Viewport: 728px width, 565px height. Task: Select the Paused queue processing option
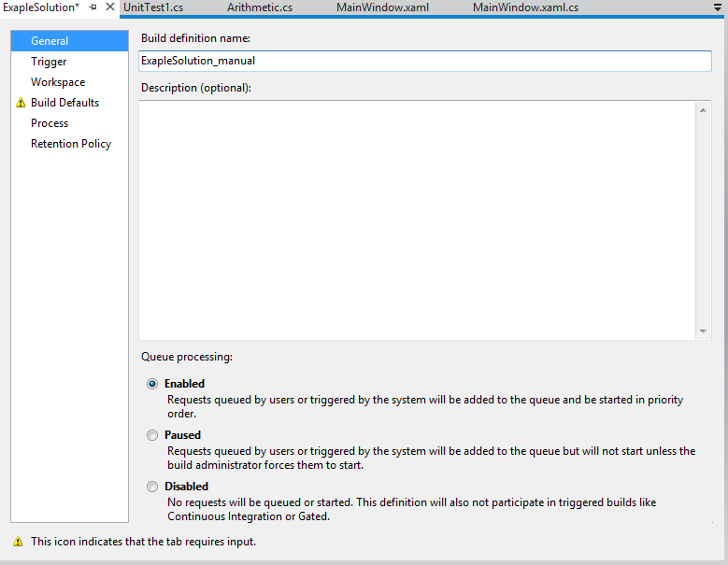[152, 435]
